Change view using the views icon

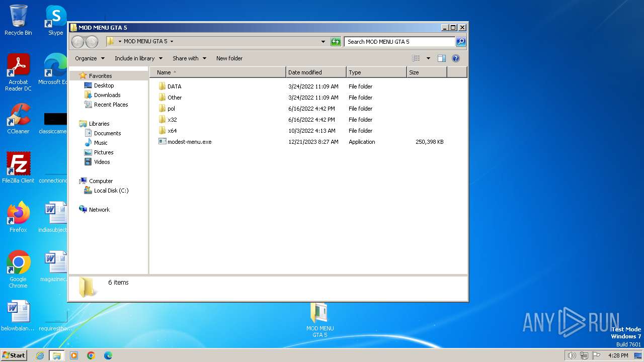click(x=416, y=58)
